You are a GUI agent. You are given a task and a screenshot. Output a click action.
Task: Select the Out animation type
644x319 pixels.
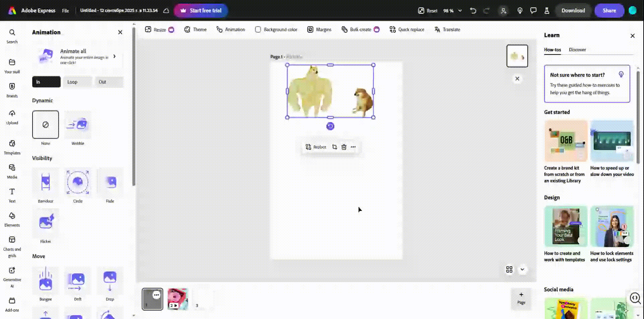(x=109, y=82)
